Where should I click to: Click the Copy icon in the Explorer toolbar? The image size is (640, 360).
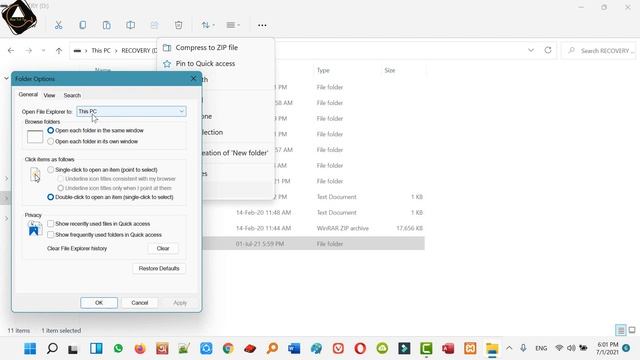pos(82,25)
